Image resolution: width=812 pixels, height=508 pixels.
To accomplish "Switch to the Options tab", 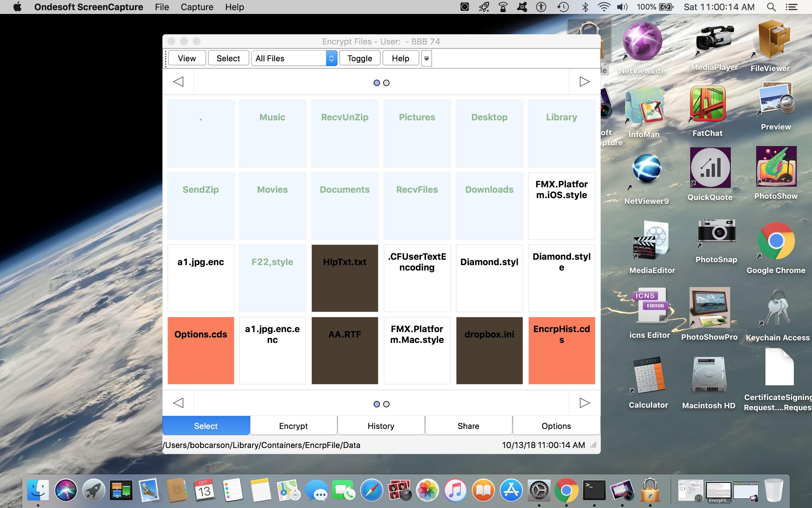I will [x=556, y=426].
